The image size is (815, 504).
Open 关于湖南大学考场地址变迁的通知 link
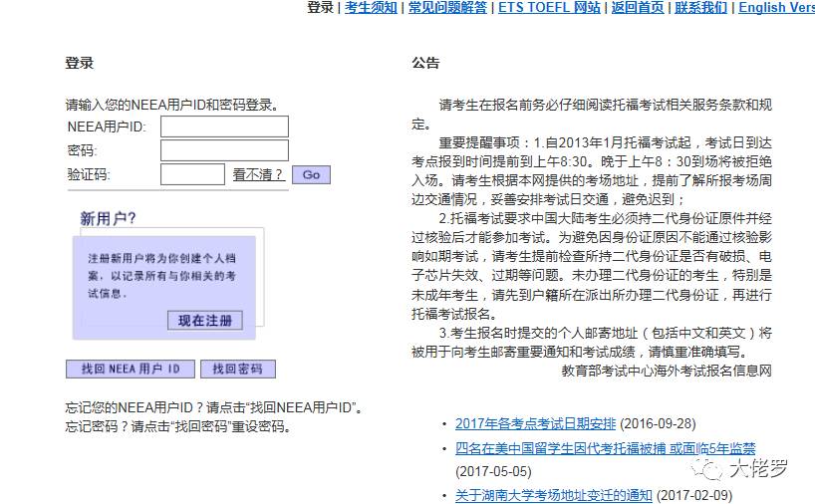click(554, 495)
